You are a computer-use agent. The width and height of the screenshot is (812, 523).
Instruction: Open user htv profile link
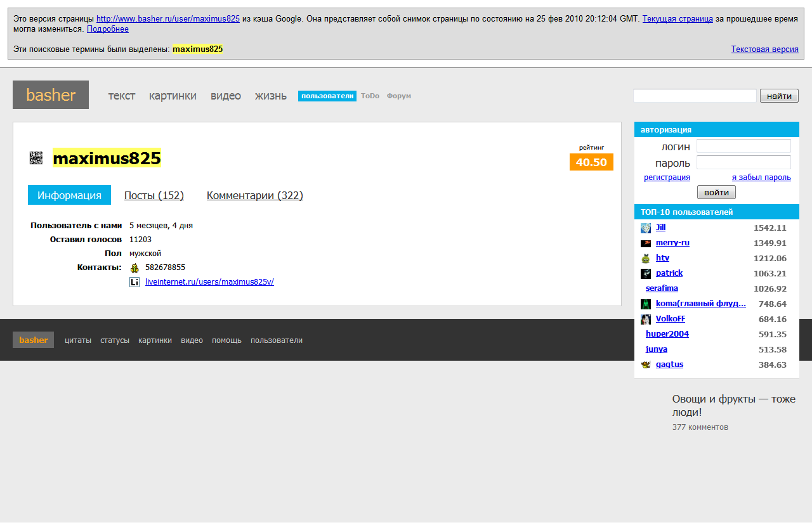coord(662,258)
